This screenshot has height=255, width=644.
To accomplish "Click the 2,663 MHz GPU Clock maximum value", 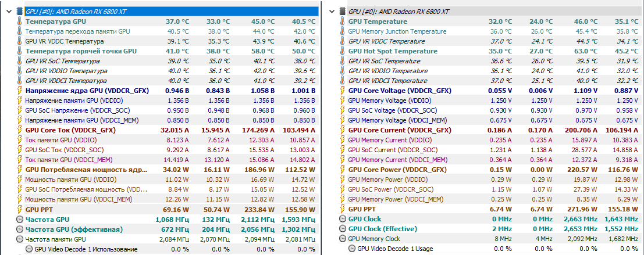I will point(580,219).
